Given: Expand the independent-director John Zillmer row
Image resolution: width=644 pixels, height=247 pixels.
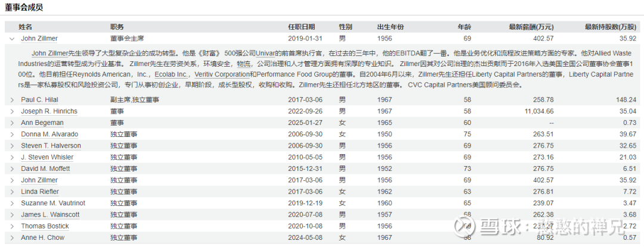Looking at the screenshot, I should tap(11, 180).
